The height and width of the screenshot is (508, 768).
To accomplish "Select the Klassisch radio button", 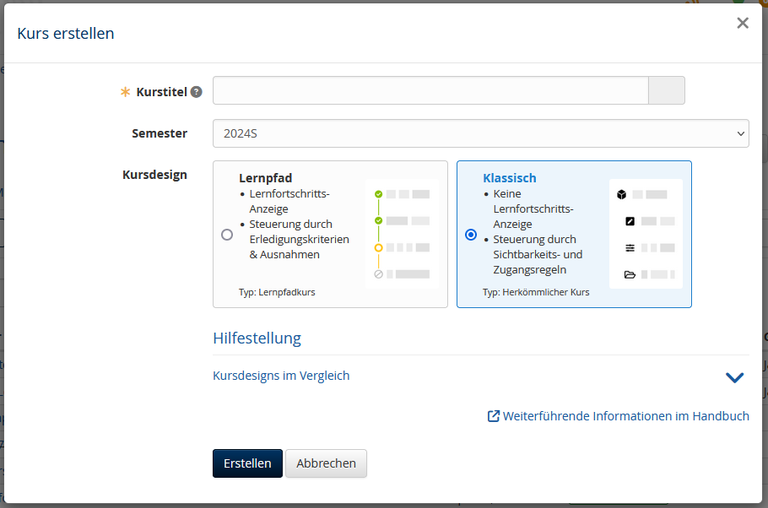I will tap(471, 235).
